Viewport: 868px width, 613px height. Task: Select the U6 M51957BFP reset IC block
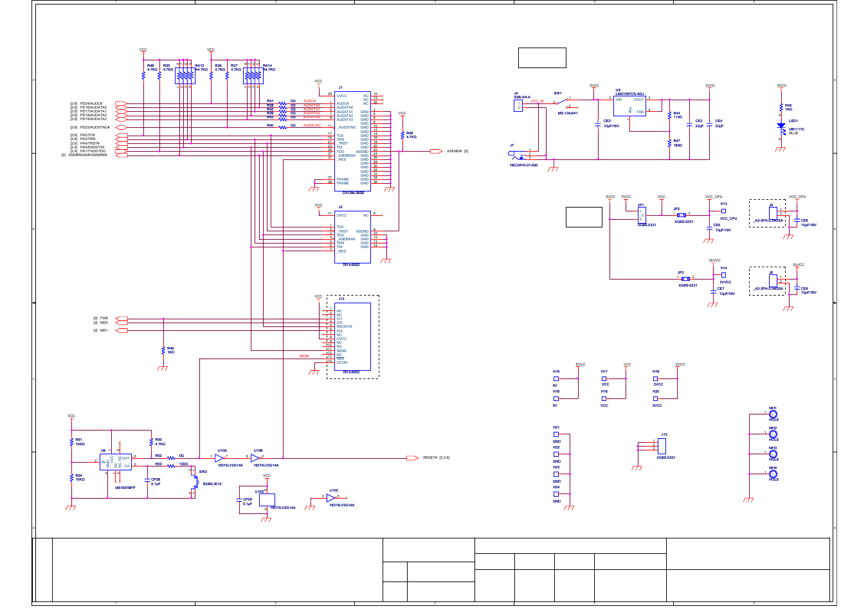coord(116,461)
